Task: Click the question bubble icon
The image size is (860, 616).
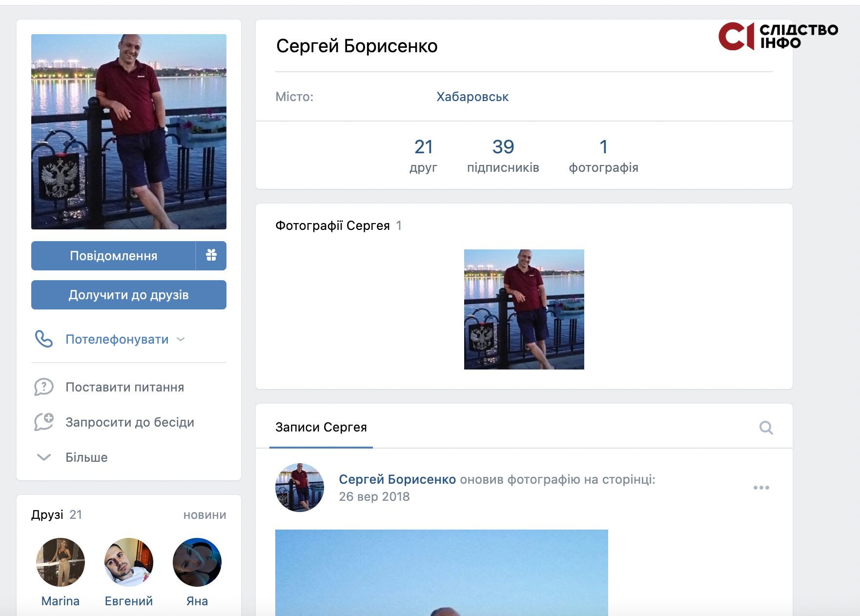Action: pyautogui.click(x=43, y=387)
